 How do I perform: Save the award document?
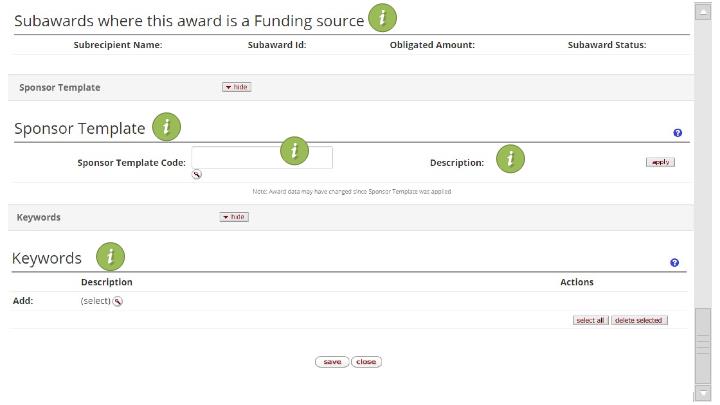click(332, 362)
